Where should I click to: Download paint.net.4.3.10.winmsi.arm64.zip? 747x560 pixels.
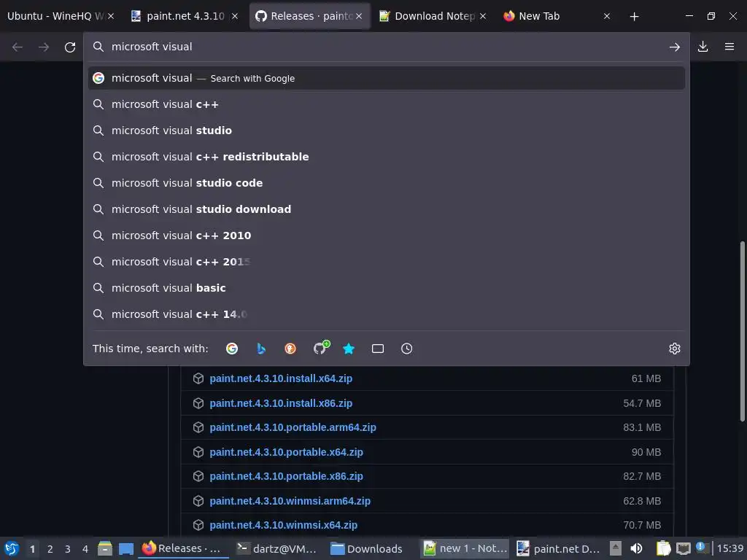pos(290,501)
